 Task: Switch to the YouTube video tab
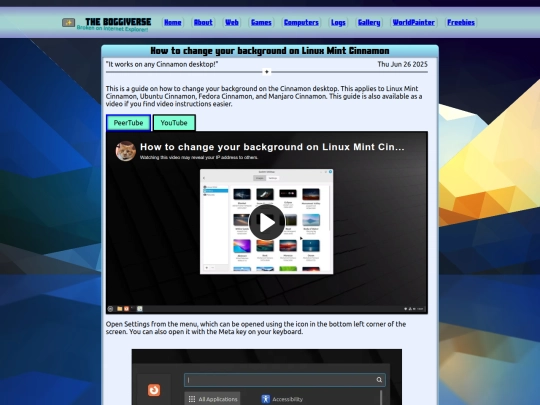point(174,123)
